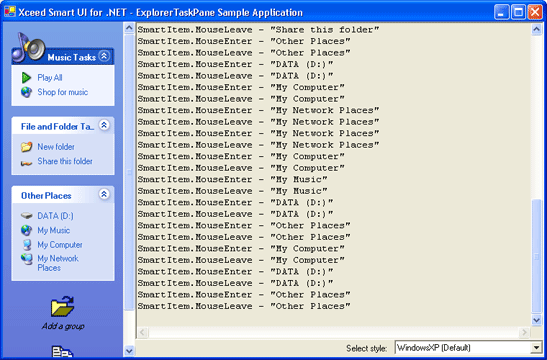
Task: Collapse the File and Folder Tasks group
Action: tap(104, 125)
